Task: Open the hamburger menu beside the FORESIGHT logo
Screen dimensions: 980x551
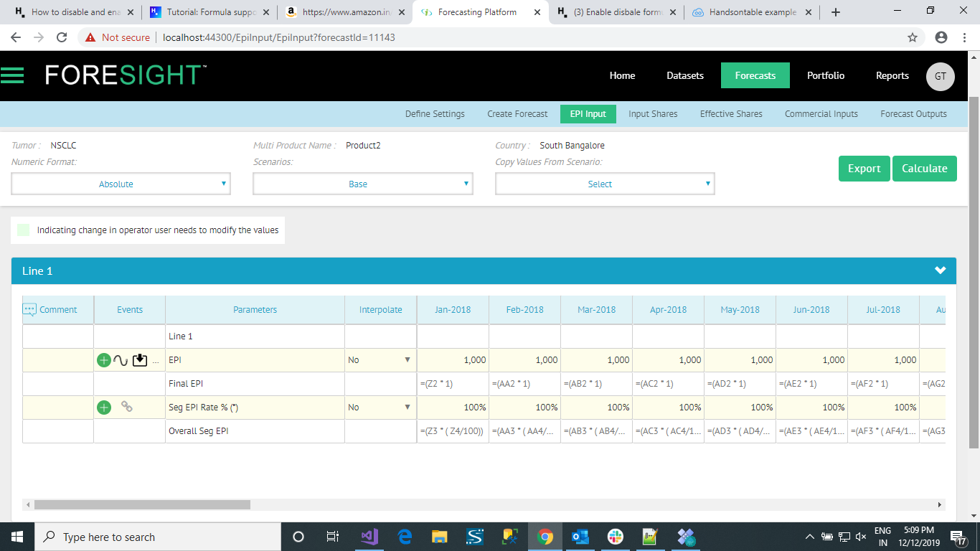Action: (13, 75)
